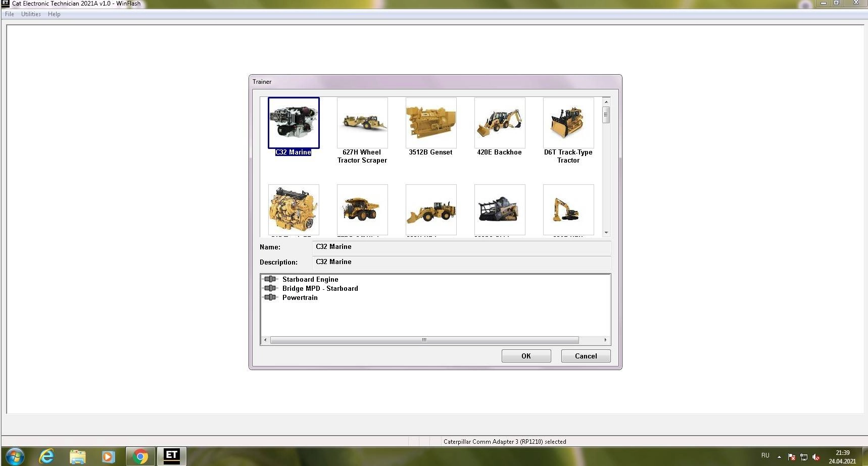The width and height of the screenshot is (868, 466).
Task: Click the ECM list scroll-left arrow
Action: click(265, 340)
